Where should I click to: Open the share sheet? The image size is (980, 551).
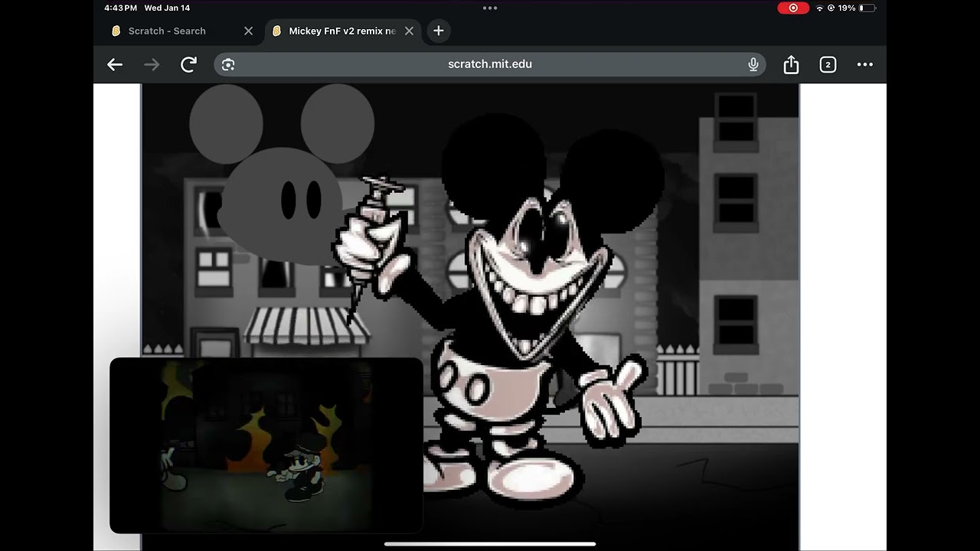tap(791, 65)
